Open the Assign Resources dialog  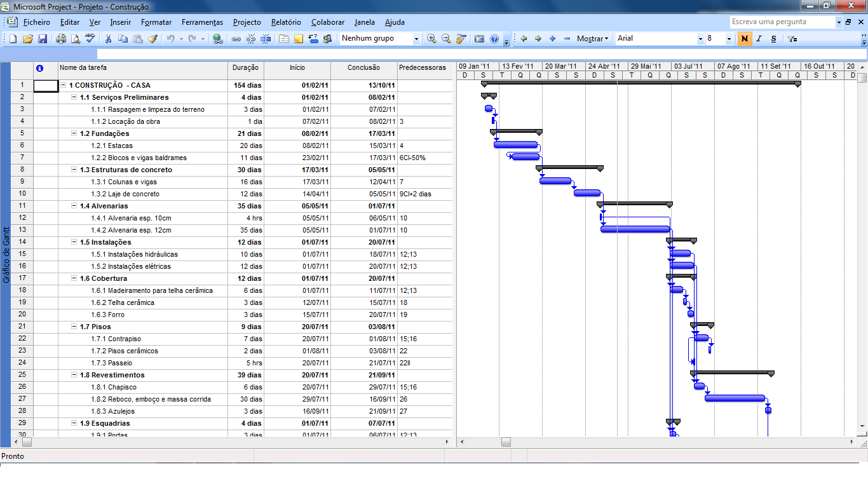tap(327, 38)
